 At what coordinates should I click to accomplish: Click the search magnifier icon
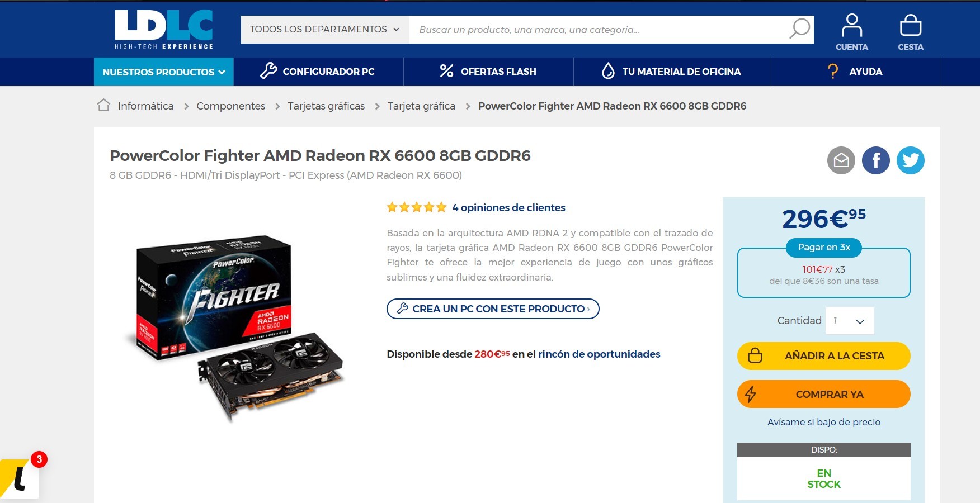click(799, 29)
